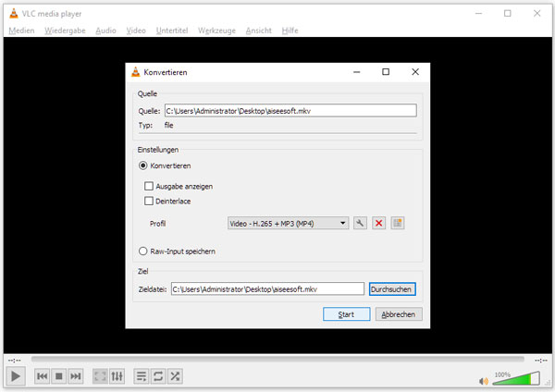Viewport: 555px width, 392px height.
Task: Toggle the playlist view icon
Action: click(142, 376)
